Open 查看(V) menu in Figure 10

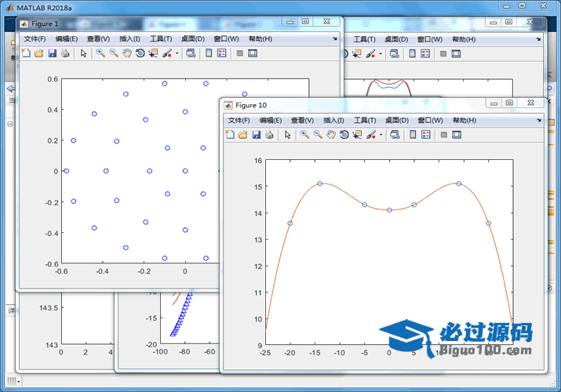[x=303, y=120]
